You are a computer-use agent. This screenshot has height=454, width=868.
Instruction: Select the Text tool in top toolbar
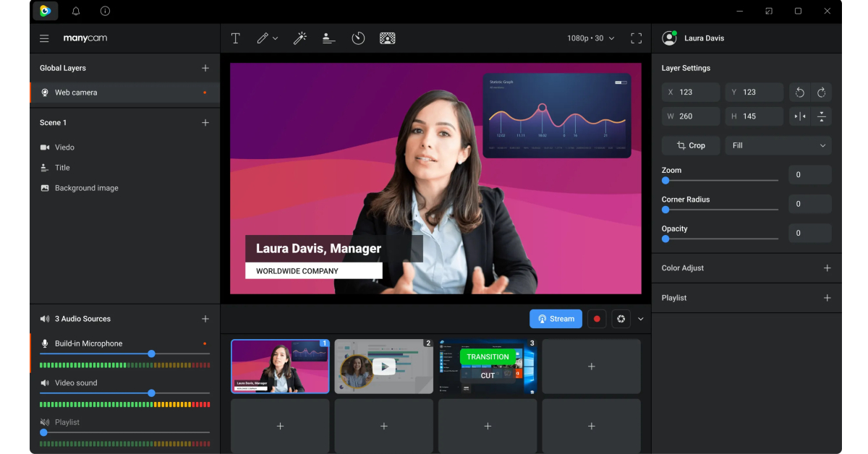click(235, 38)
